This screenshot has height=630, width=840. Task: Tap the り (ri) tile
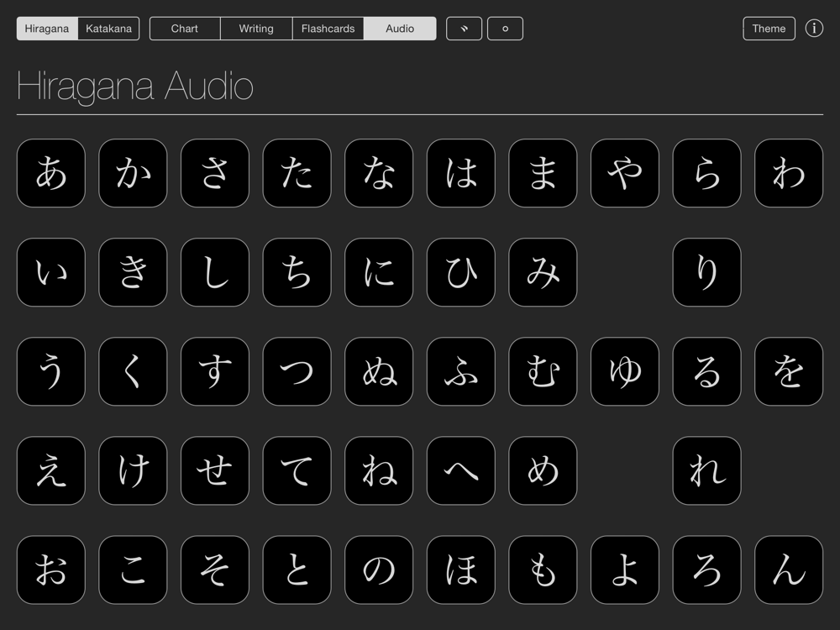tap(706, 272)
